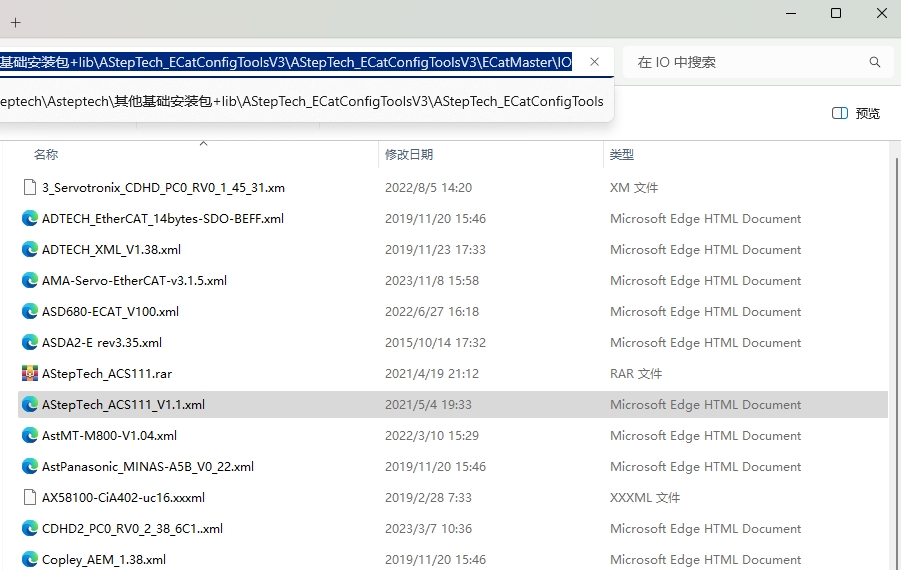
Task: Select file name AstMT-M800-V1.04.xml
Action: 109,436
